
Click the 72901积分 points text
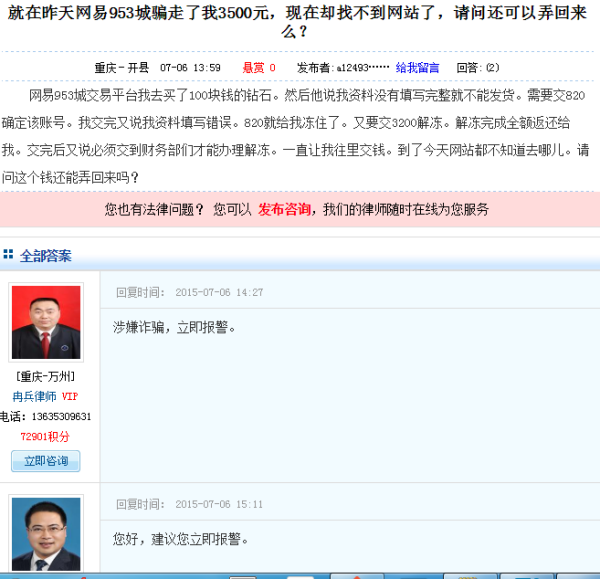(x=45, y=437)
